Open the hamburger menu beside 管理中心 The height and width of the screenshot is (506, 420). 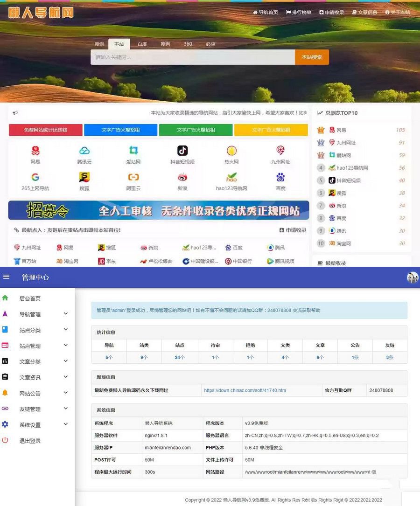tap(7, 277)
